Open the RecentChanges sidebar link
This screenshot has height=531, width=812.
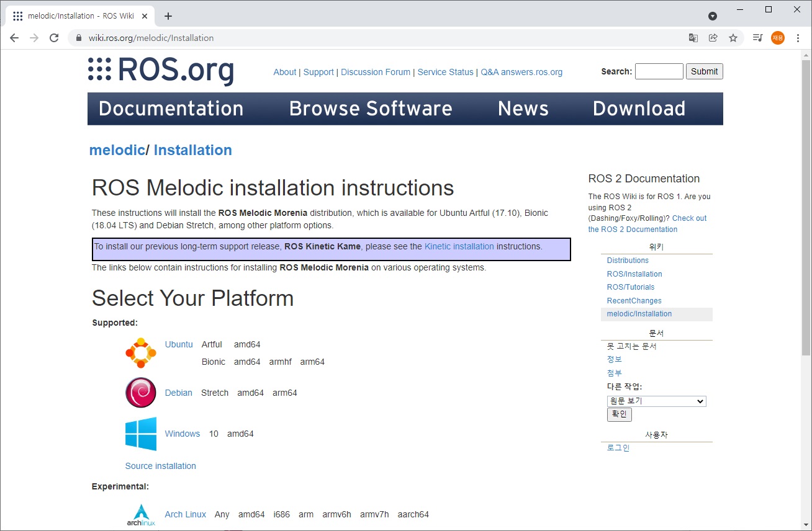click(x=634, y=301)
